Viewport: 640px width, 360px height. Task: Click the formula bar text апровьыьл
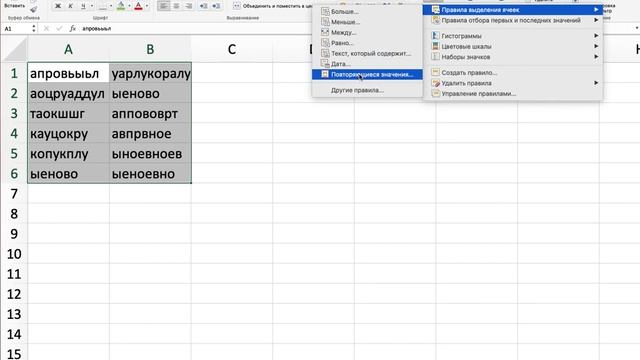[97, 29]
